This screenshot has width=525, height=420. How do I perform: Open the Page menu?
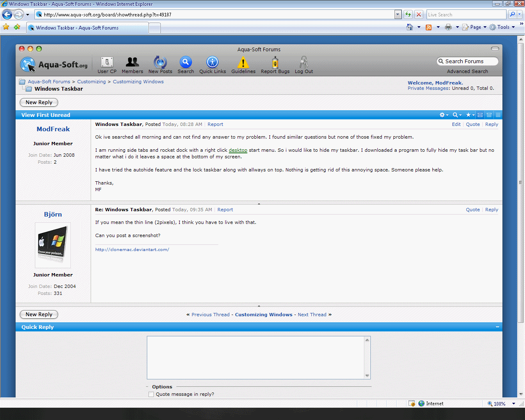coord(475,27)
